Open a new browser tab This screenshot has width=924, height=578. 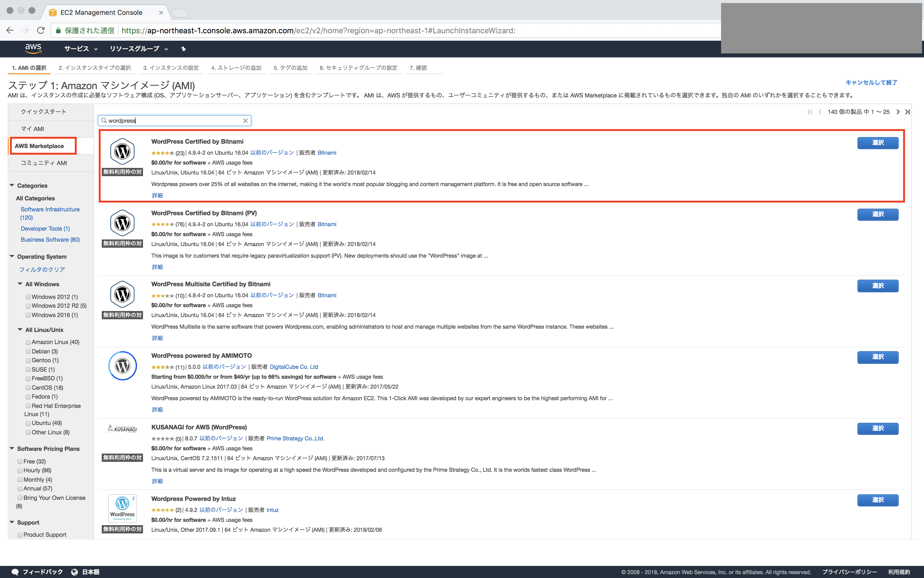180,13
